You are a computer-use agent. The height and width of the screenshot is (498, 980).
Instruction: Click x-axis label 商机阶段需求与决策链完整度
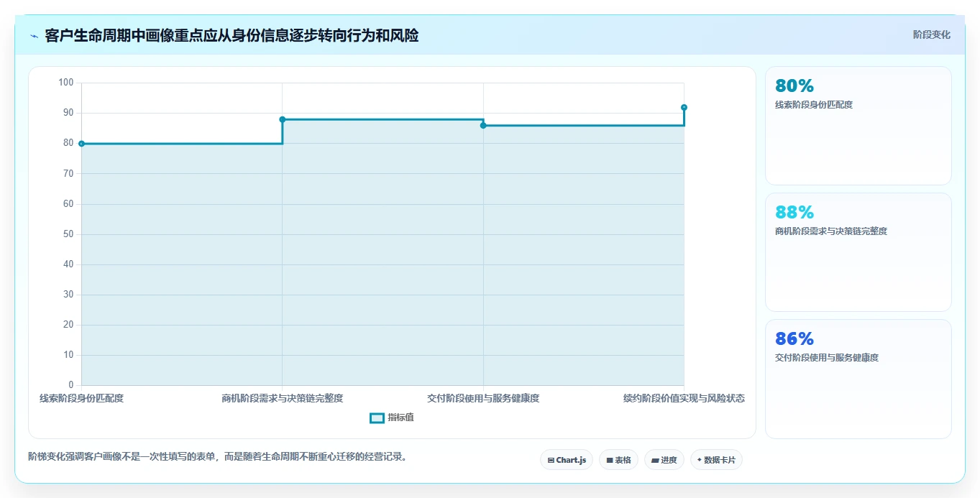(283, 398)
